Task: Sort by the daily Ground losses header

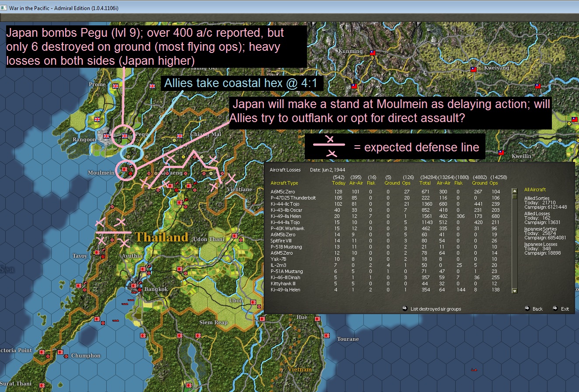Action: (392, 183)
